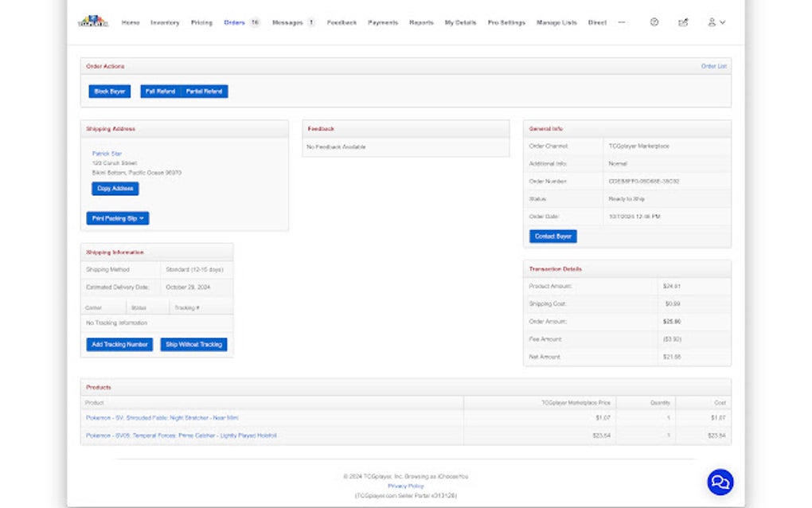Expand the Direct navigation dropdown
The image size is (812, 508).
point(597,22)
